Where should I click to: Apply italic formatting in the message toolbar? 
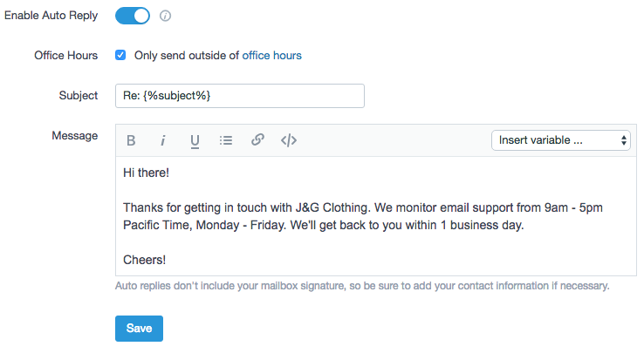click(162, 140)
